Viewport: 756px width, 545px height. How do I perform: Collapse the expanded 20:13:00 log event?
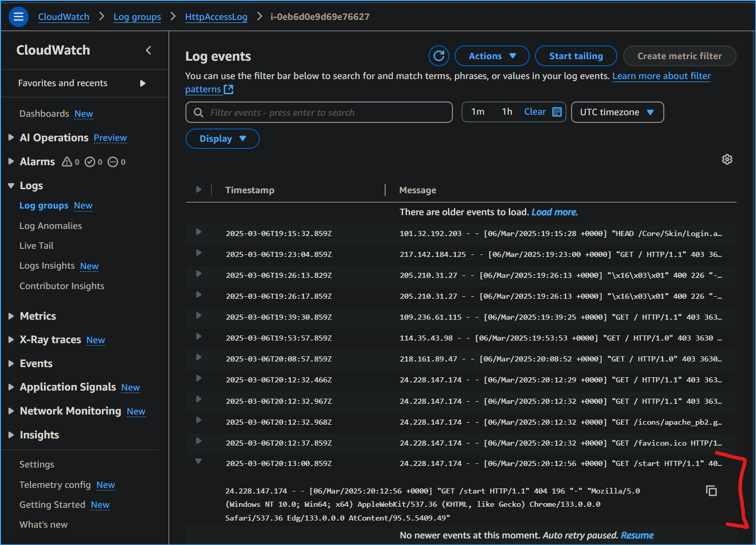pos(198,461)
